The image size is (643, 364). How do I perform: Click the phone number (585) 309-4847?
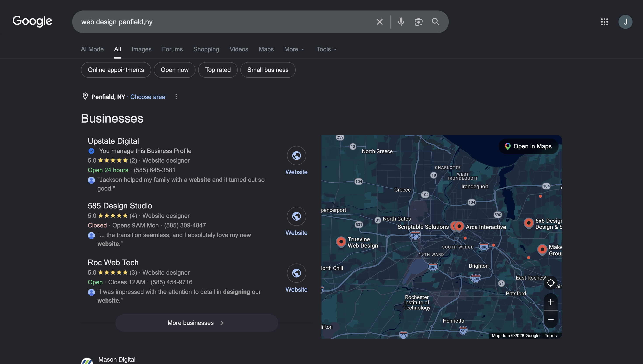[185, 225]
